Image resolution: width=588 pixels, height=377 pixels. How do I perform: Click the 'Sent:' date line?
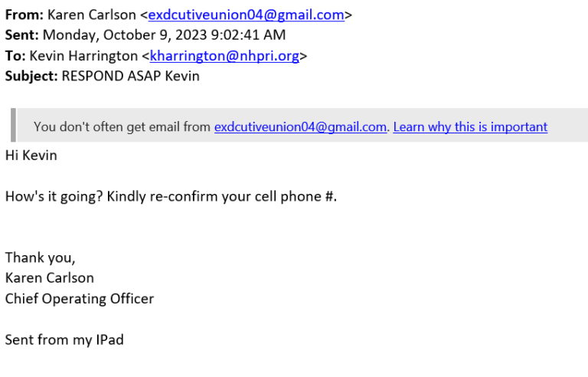click(x=145, y=35)
